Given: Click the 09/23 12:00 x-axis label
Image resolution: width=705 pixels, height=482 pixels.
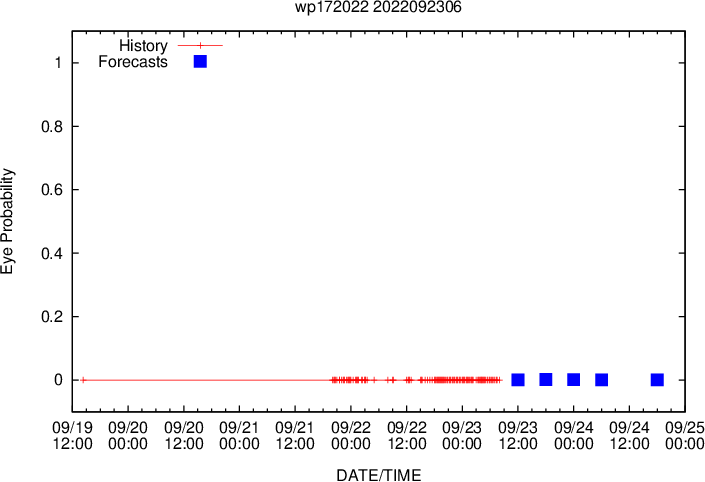Looking at the screenshot, I should coord(518,435).
